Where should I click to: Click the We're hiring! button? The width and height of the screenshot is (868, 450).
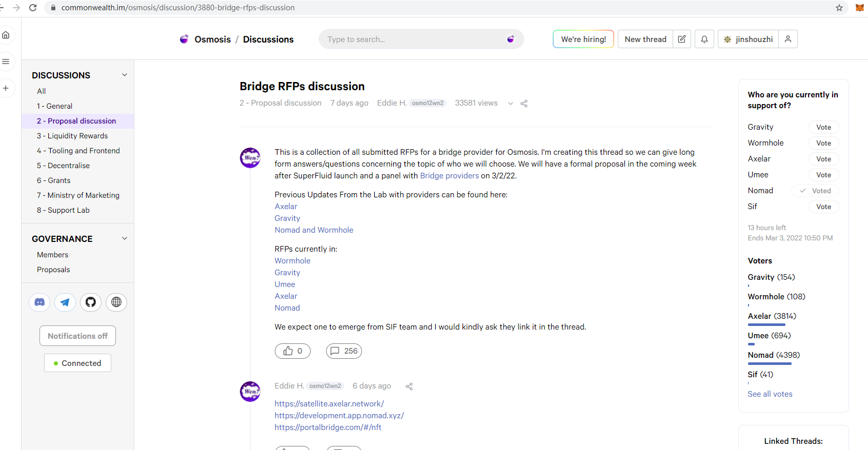coord(583,39)
